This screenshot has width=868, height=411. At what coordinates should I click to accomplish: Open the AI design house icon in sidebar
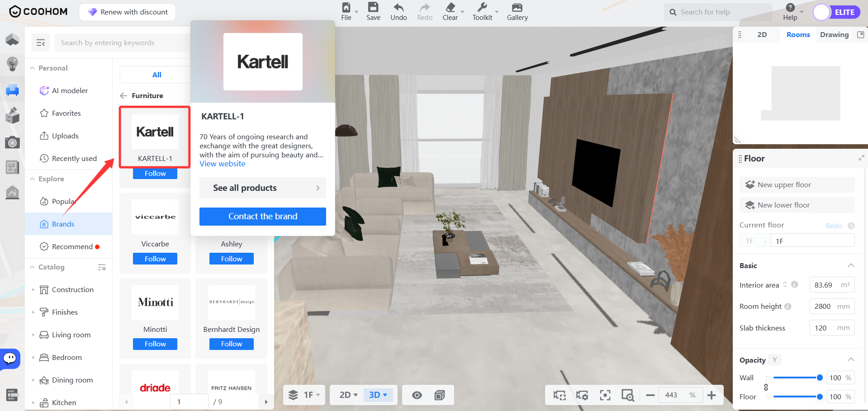click(12, 193)
